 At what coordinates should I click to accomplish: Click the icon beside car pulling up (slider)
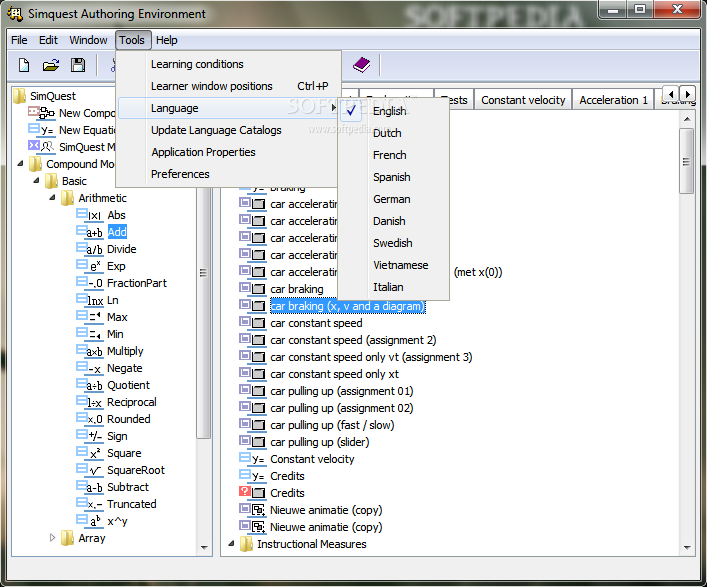point(252,442)
